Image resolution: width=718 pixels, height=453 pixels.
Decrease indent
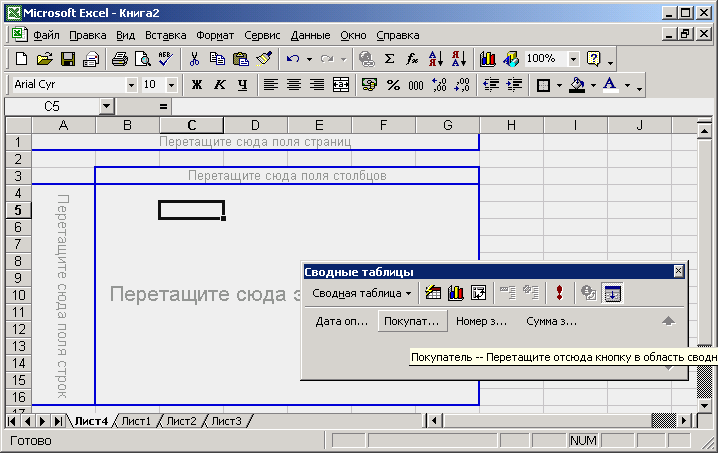coord(491,85)
